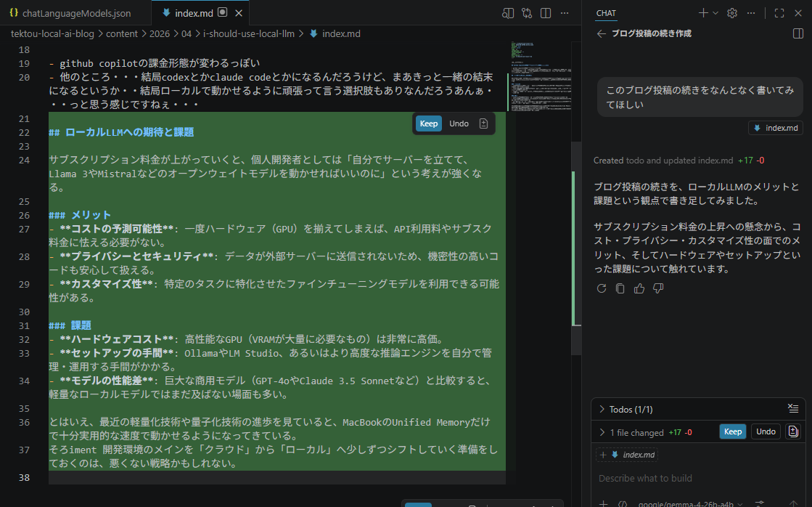Open the chat settings gear
Screen dimensions: 812x507
coord(731,12)
